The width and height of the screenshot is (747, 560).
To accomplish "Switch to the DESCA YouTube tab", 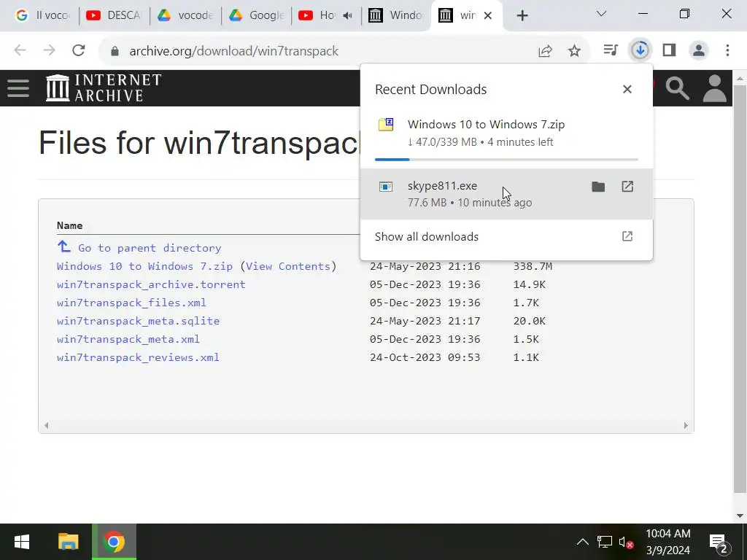I will coord(113,16).
